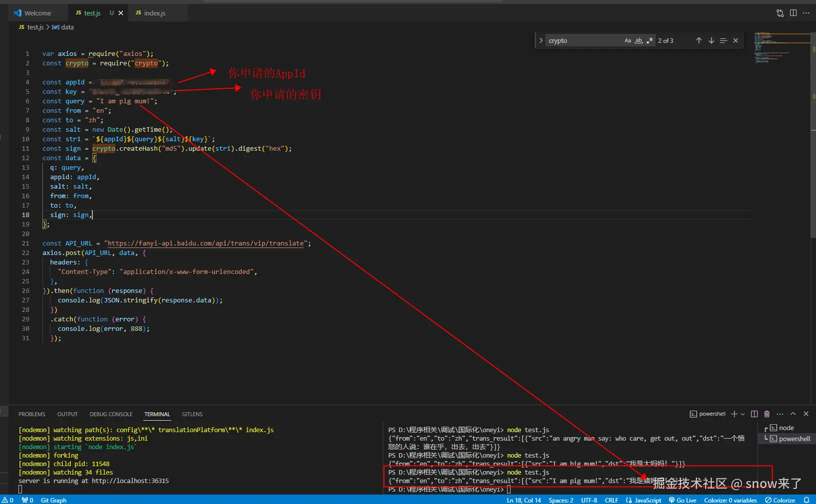Open source control compare changes icon
The height and width of the screenshot is (504, 816).
click(x=780, y=13)
